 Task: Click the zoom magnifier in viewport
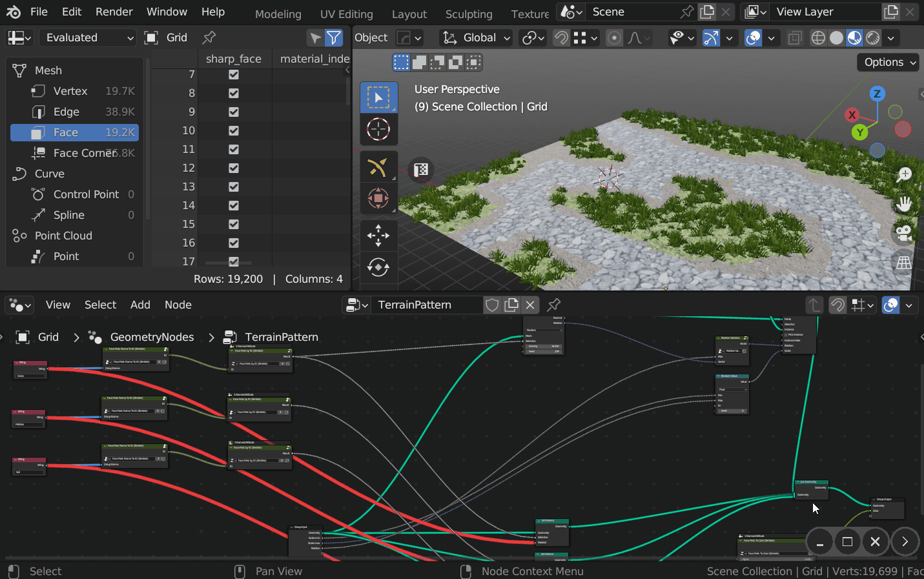904,174
